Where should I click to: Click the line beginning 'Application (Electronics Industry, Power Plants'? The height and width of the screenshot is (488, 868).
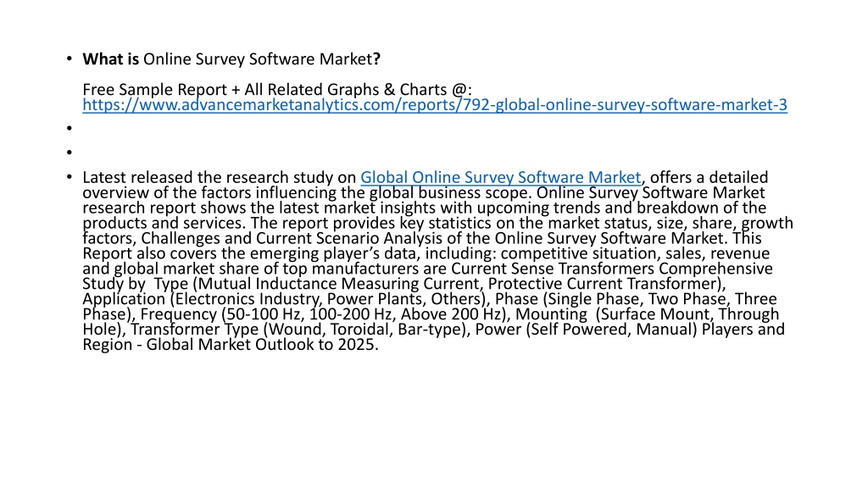click(x=430, y=299)
